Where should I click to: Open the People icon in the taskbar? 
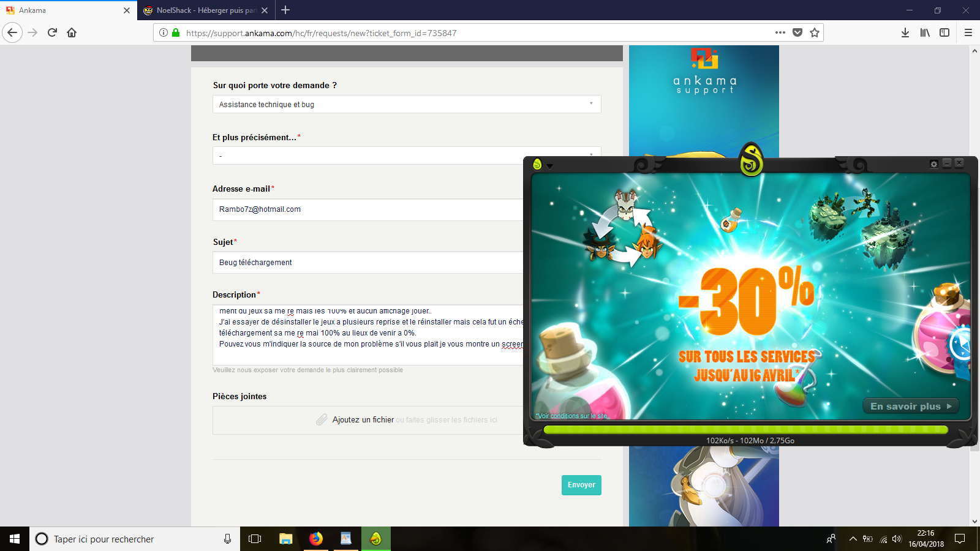pos(831,539)
